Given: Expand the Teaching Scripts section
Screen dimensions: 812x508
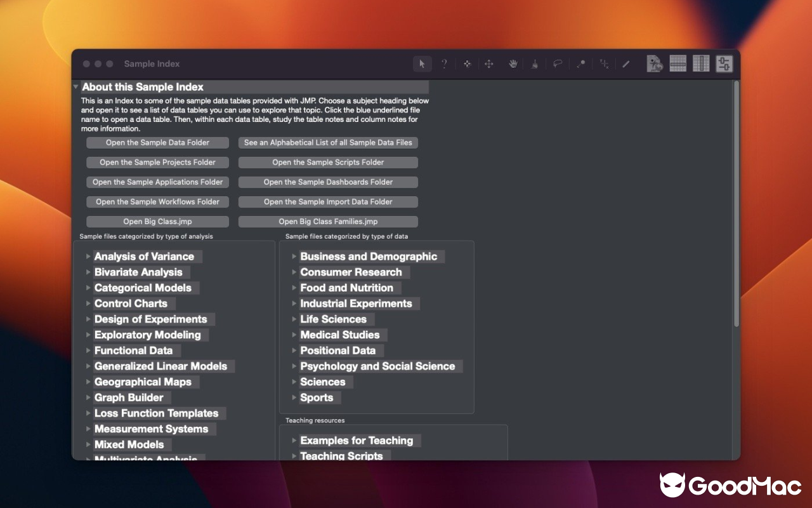Looking at the screenshot, I should [x=293, y=455].
